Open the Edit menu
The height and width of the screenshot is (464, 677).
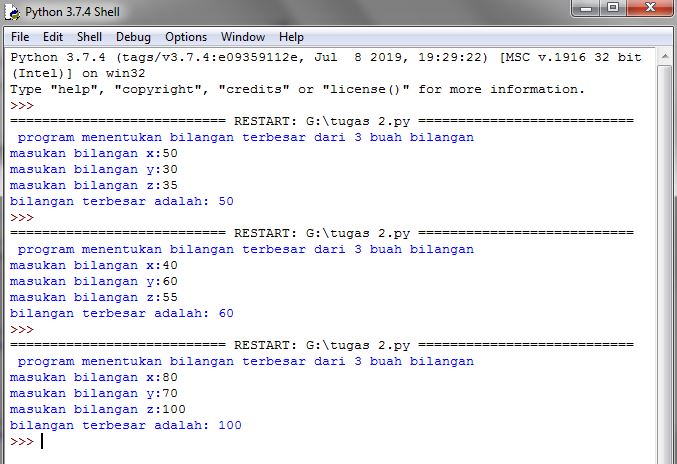coord(53,37)
